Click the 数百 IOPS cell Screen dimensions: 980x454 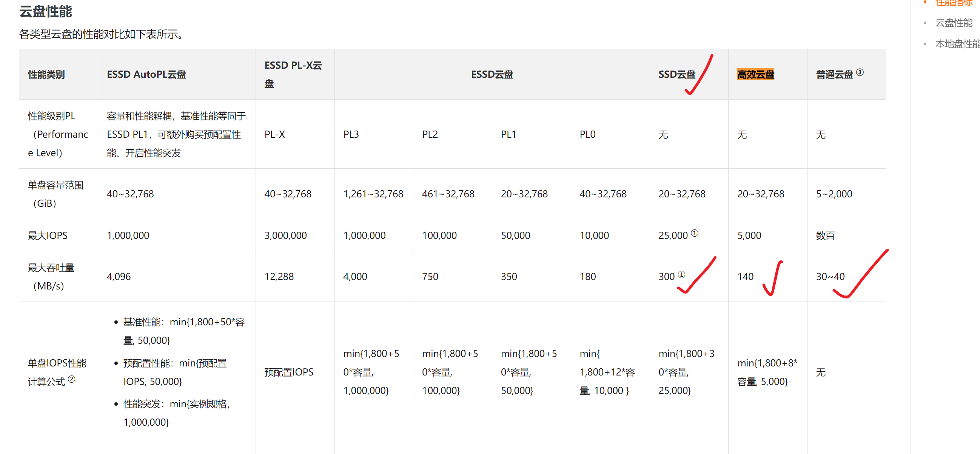[825, 235]
